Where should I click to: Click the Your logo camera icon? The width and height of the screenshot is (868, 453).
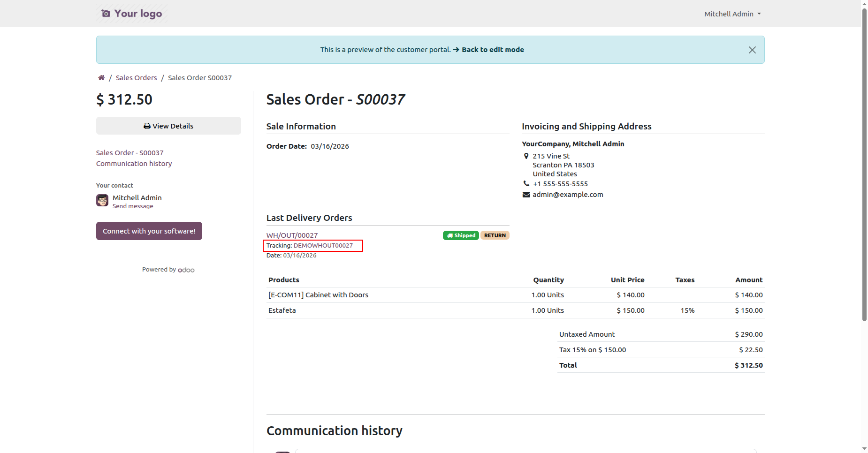tap(106, 14)
